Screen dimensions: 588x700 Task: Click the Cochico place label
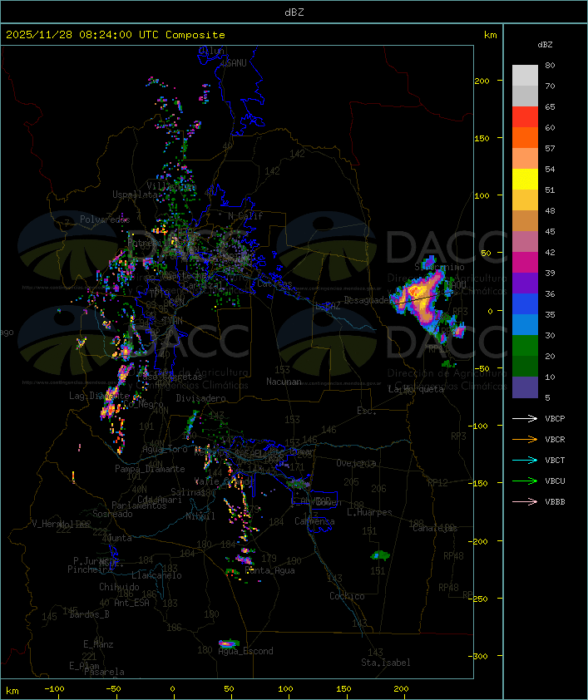(347, 596)
